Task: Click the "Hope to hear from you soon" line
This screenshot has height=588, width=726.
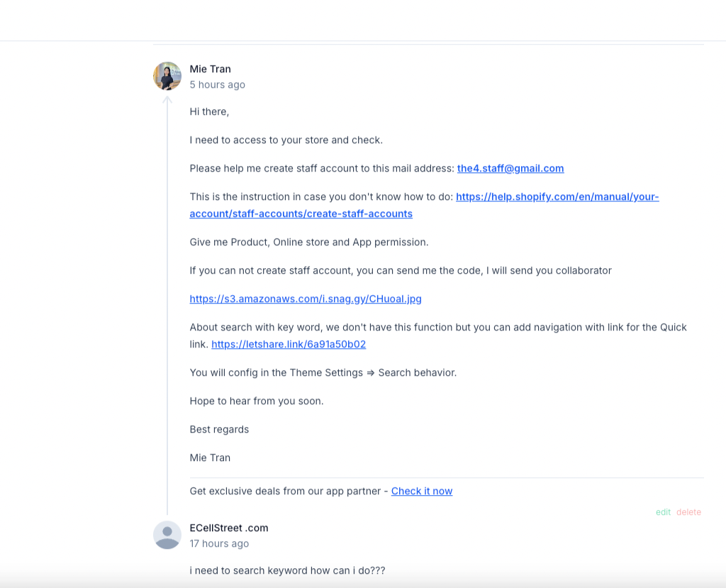Action: pyautogui.click(x=257, y=401)
